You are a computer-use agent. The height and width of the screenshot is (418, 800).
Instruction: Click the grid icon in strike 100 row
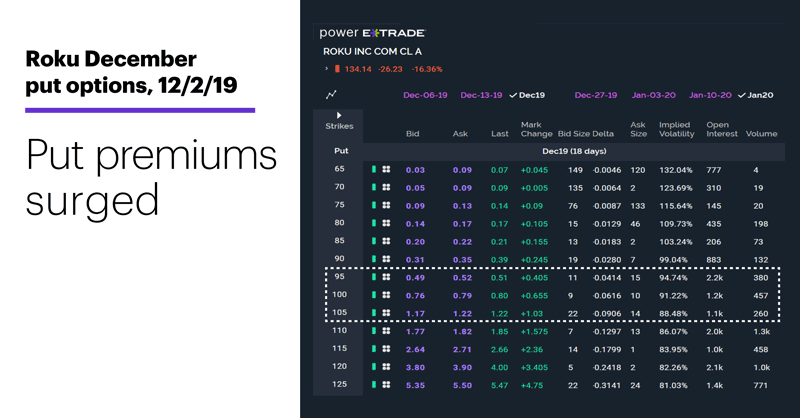tap(386, 295)
